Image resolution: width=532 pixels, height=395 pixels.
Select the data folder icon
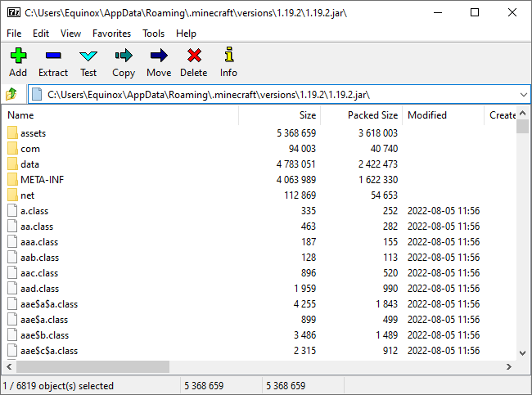[12, 164]
